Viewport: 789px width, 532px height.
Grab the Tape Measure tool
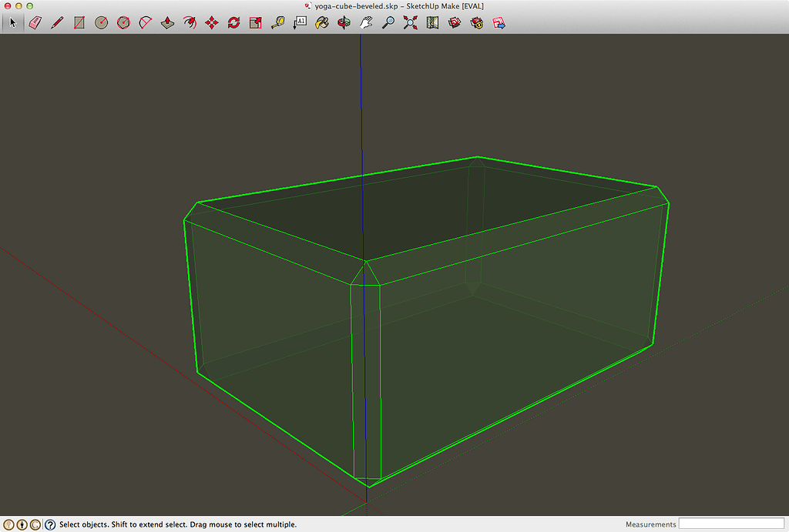click(277, 22)
